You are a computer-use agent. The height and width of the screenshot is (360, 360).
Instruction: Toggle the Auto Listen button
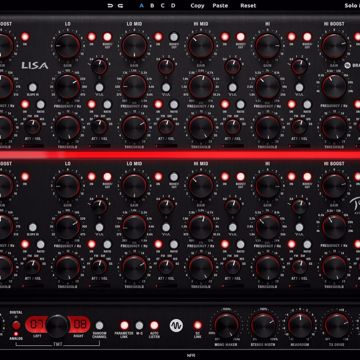point(154,325)
